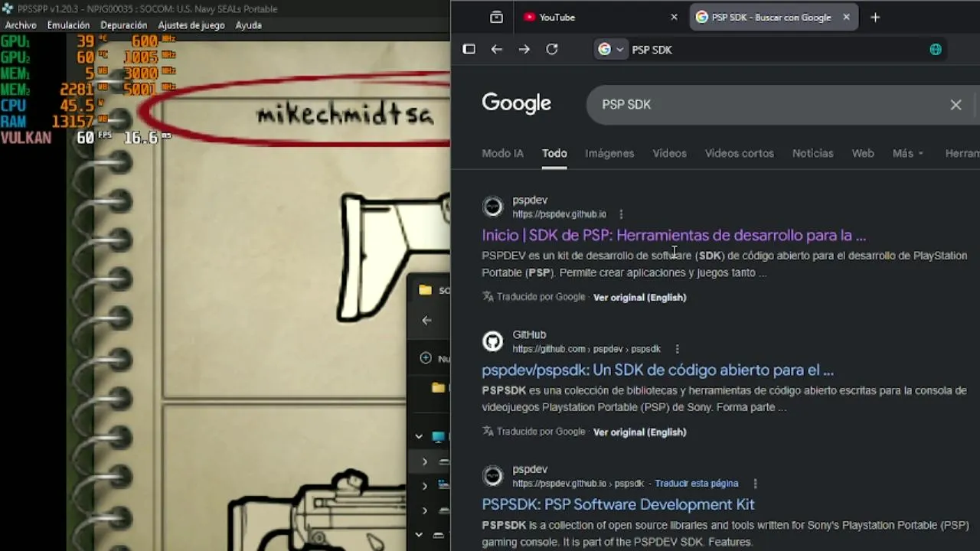
Task: Reload the current browser page
Action: [551, 49]
